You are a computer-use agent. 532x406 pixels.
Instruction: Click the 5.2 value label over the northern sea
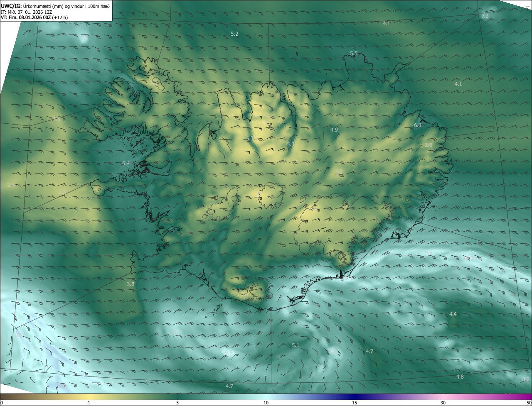click(234, 34)
